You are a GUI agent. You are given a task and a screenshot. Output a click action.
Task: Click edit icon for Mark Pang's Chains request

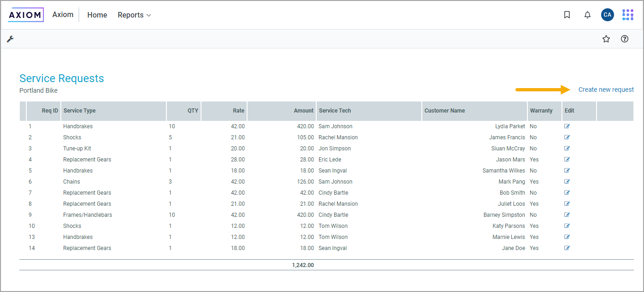[x=567, y=182]
